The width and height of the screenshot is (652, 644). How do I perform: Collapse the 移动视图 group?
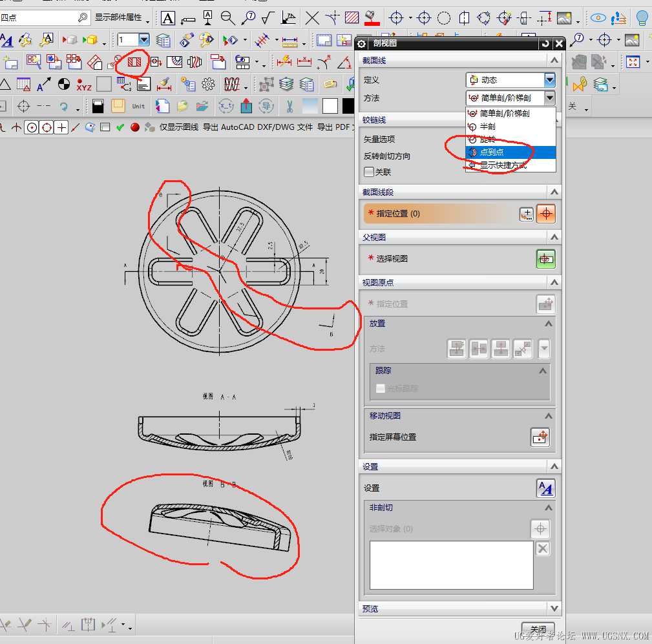549,416
